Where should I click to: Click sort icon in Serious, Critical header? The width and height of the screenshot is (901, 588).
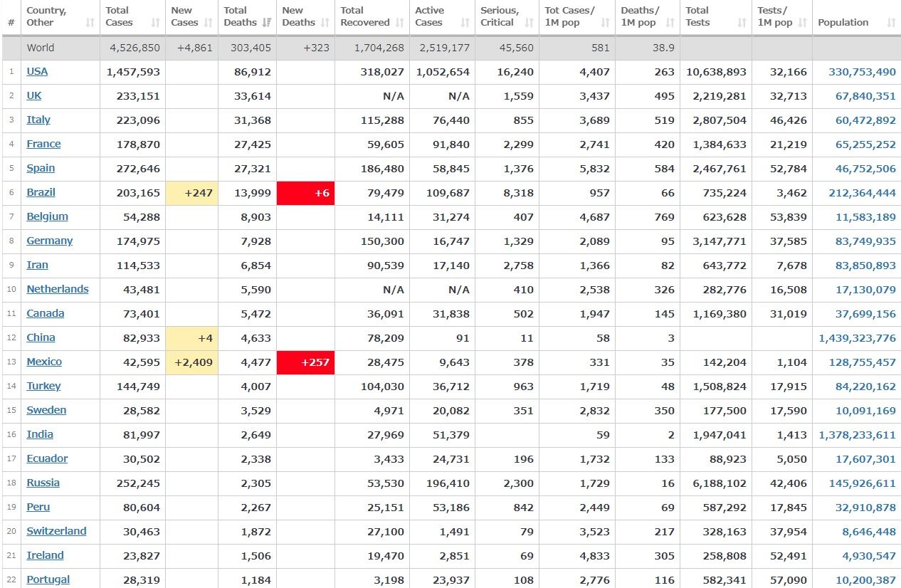529,23
